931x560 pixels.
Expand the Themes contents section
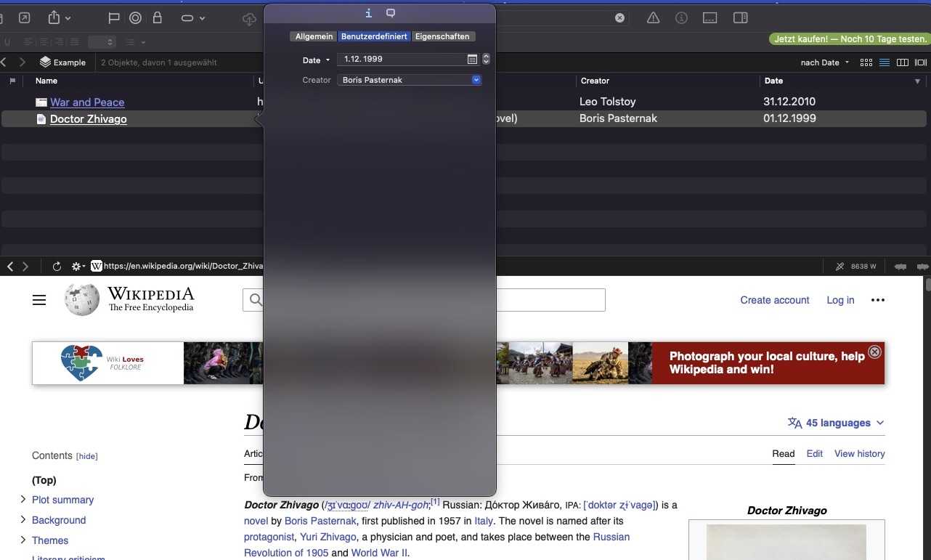point(23,540)
